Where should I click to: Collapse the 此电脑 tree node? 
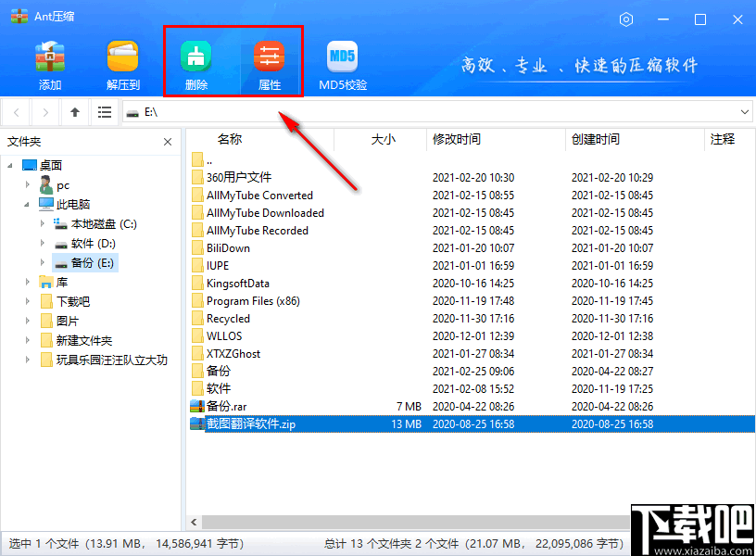[x=27, y=205]
